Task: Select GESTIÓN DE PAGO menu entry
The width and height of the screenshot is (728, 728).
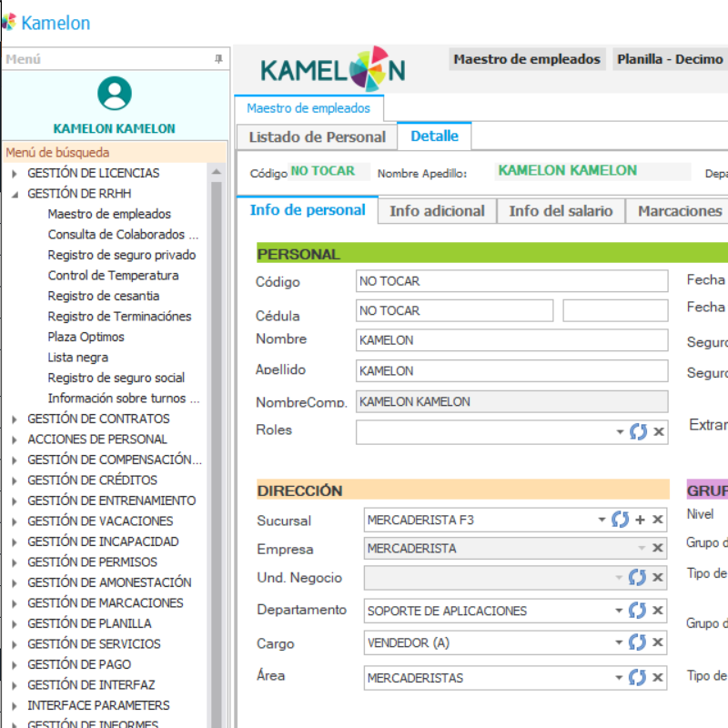Action: point(79,665)
